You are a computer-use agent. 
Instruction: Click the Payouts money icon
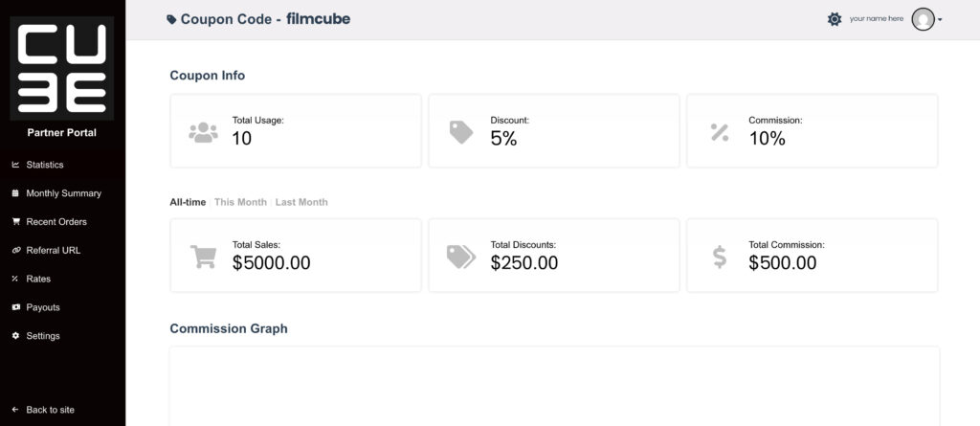(15, 308)
